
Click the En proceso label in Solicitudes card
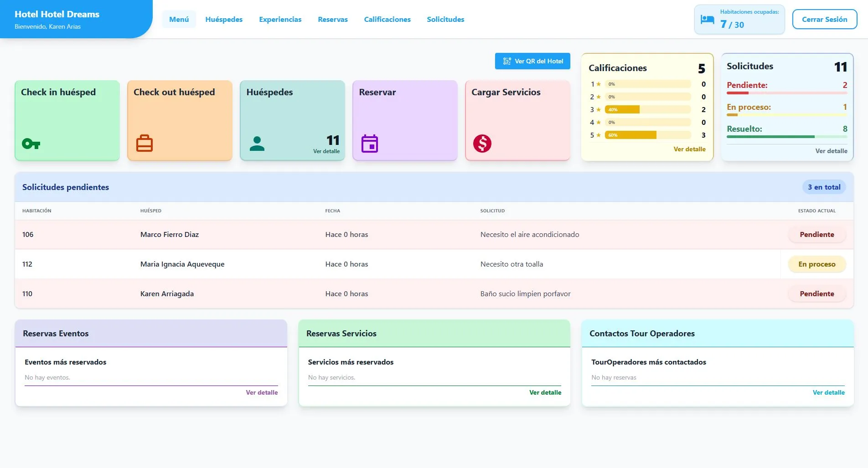[x=749, y=107]
